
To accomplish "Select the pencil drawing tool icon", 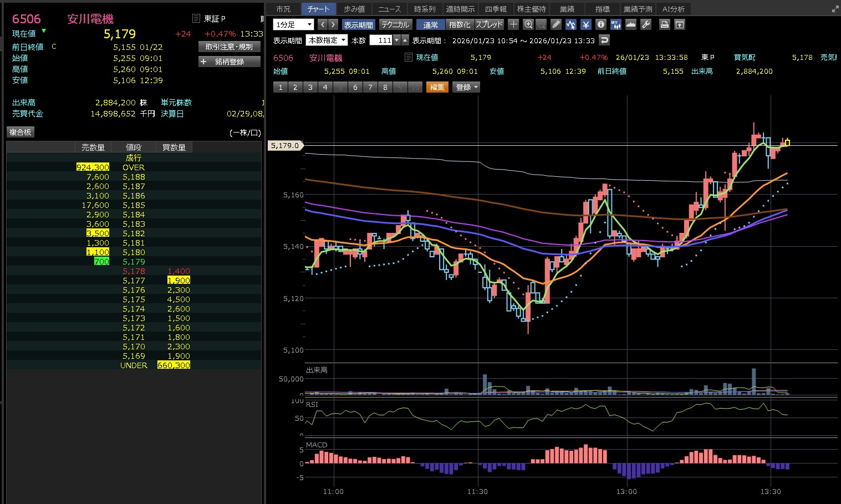I will pos(556,24).
